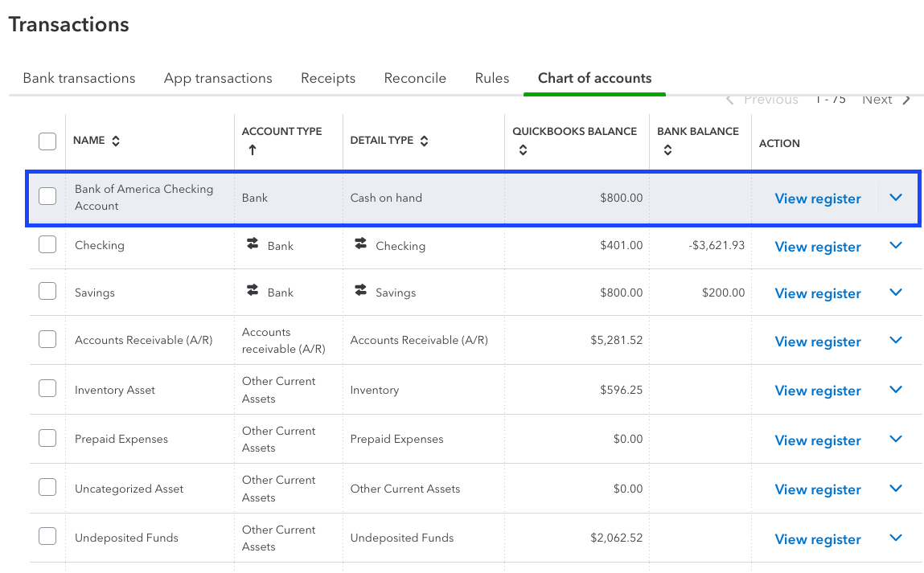The image size is (924, 573).
Task: Open the Reconcile tab
Action: click(x=415, y=78)
